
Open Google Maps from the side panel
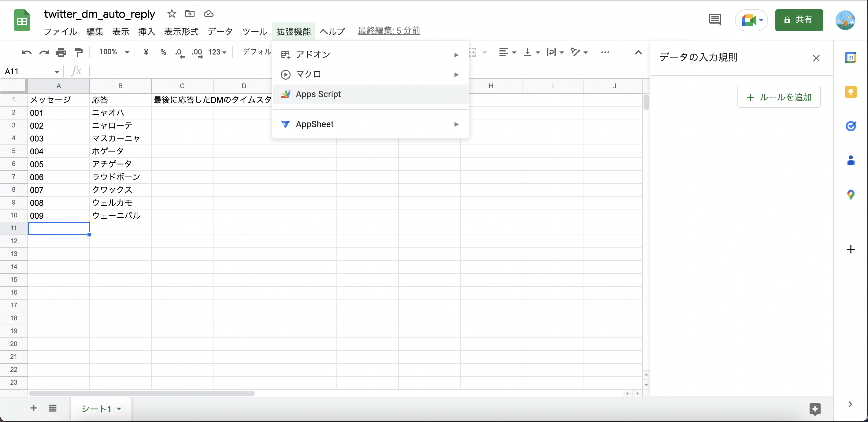click(851, 195)
